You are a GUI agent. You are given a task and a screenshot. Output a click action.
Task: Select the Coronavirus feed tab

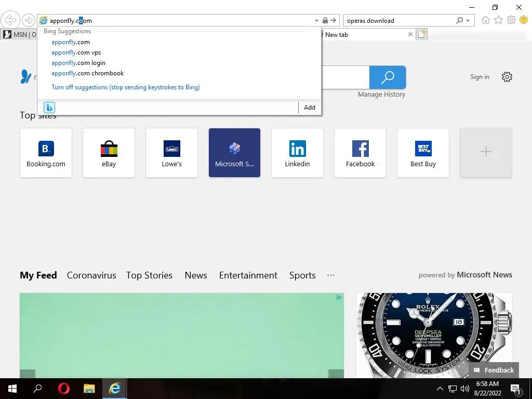91,275
